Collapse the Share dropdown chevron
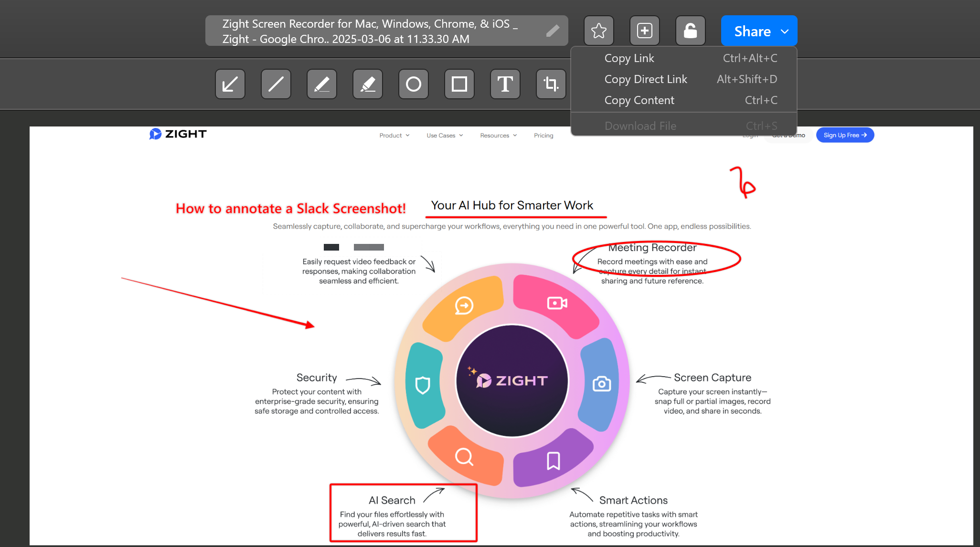This screenshot has width=980, height=547. [785, 32]
